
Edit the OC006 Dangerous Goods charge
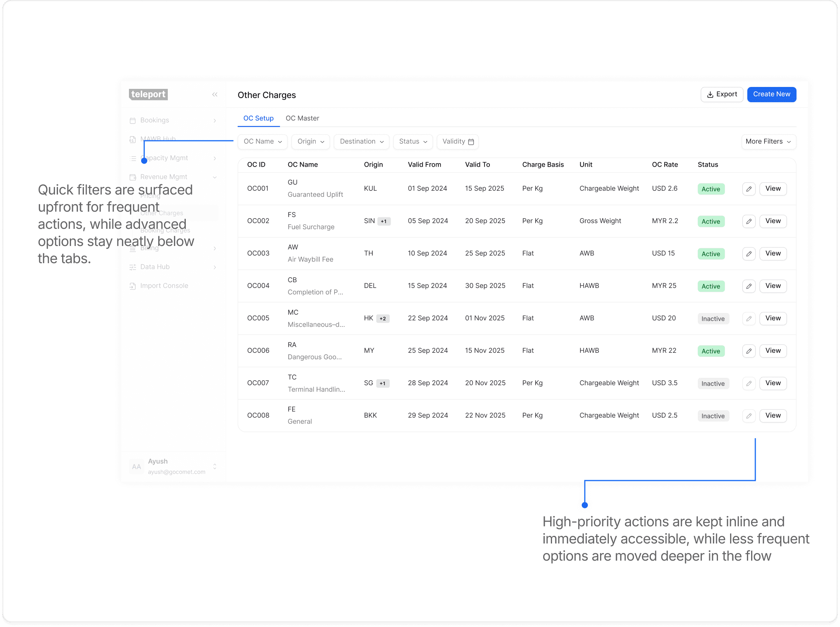(748, 351)
